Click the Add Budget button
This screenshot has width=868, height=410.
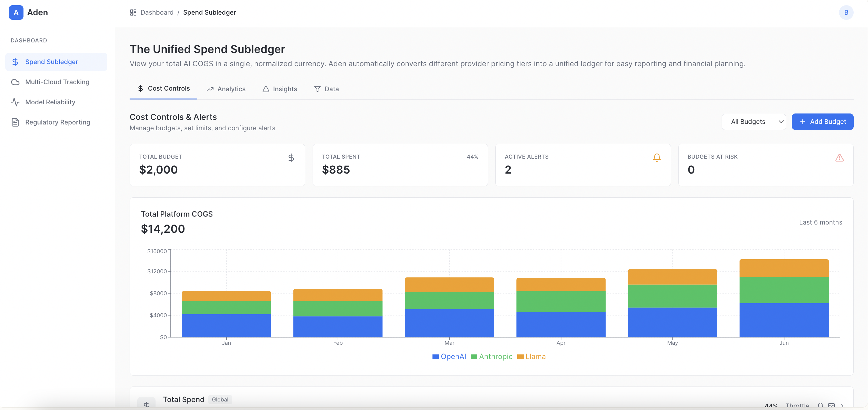(x=822, y=122)
